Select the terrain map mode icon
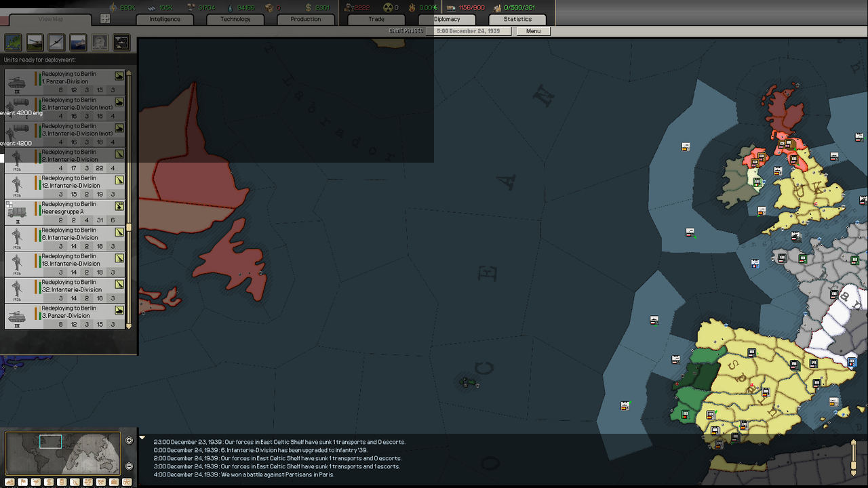The image size is (868, 488). coord(10,482)
